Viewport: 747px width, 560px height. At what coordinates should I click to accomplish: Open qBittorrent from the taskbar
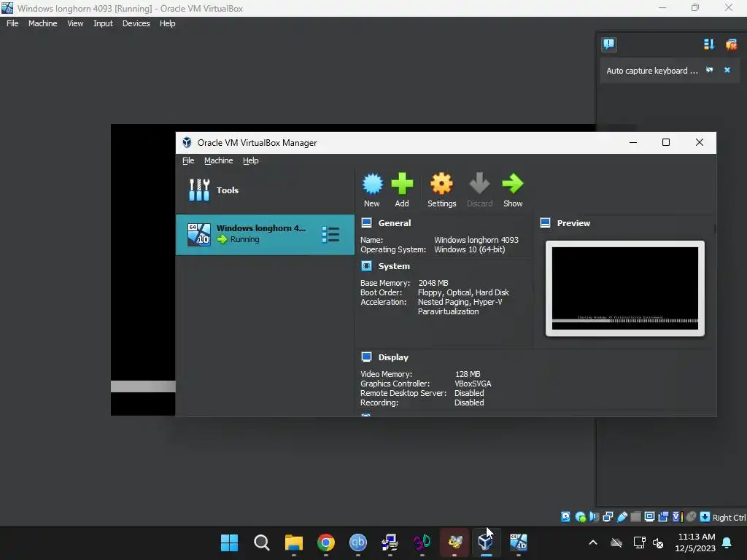pyautogui.click(x=358, y=542)
